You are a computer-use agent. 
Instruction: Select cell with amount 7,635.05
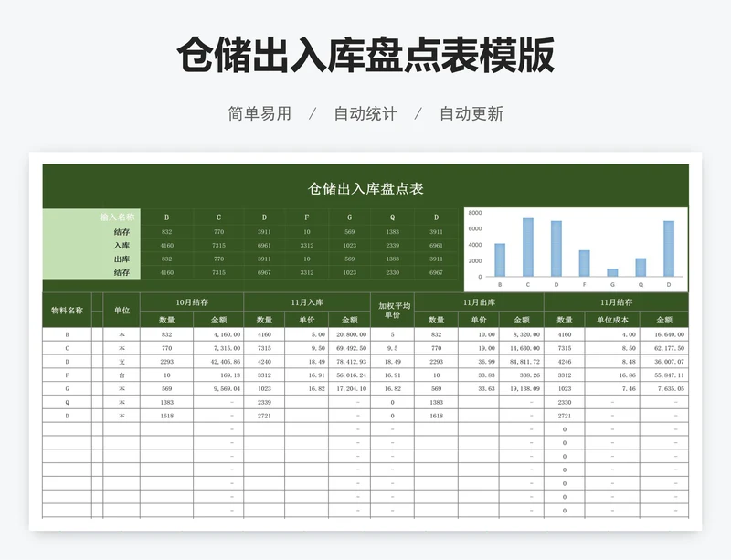tap(664, 388)
